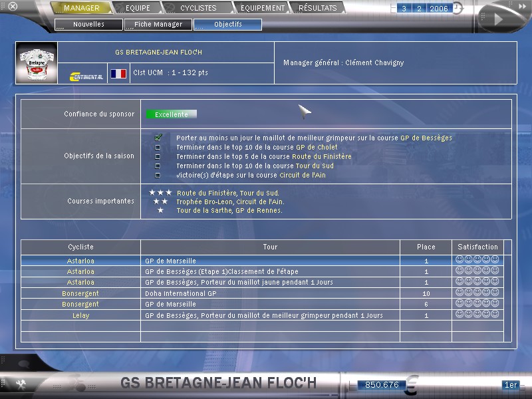Screen dimensions: 532x399
Task: Toggle the Circuit de l'Ain objective checkbox
Action: point(158,176)
